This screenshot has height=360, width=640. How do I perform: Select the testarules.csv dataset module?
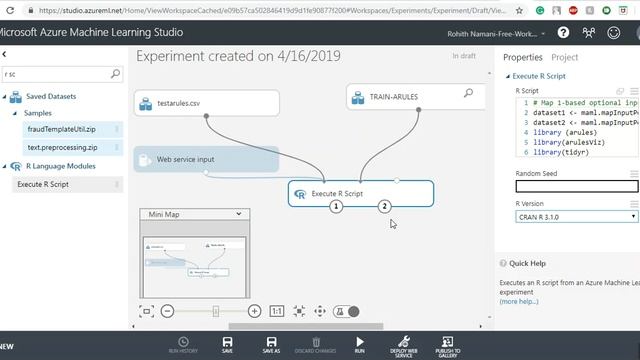(207, 103)
